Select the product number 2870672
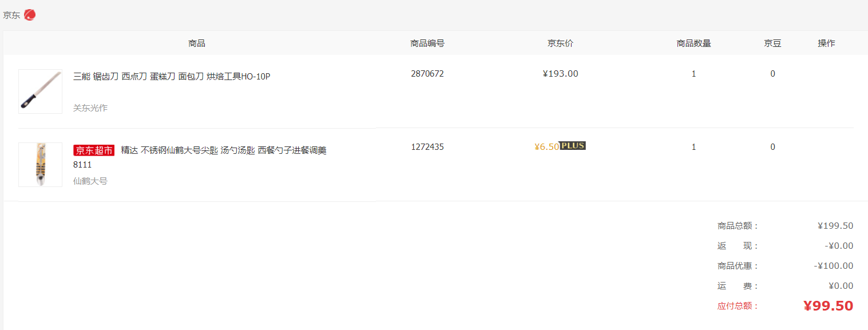This screenshot has height=330, width=868. (x=427, y=74)
